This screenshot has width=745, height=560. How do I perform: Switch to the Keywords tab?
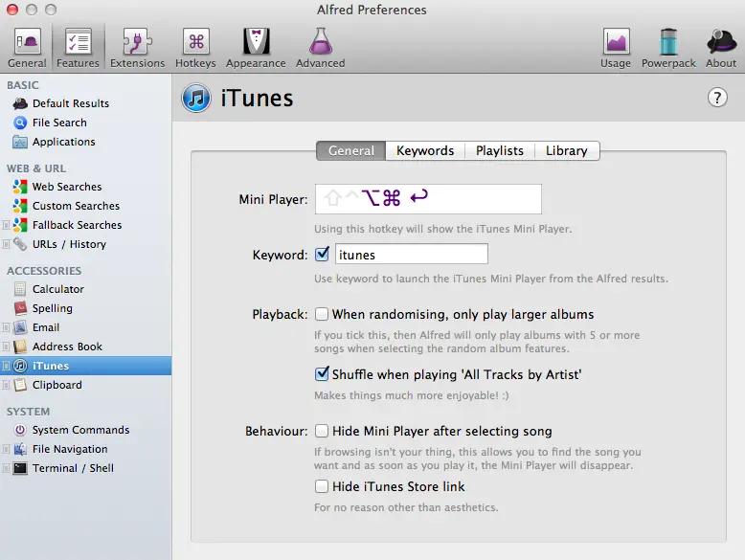tap(425, 150)
